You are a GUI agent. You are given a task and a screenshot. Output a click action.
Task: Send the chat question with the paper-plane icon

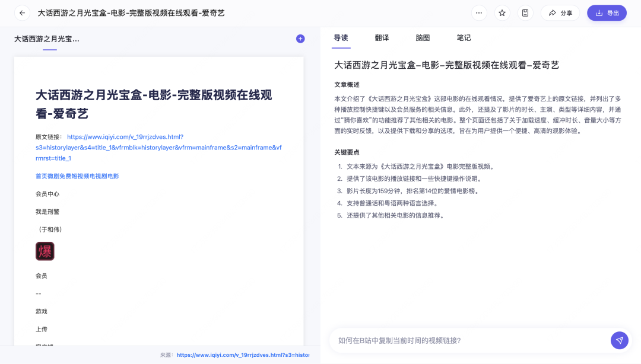click(x=619, y=340)
